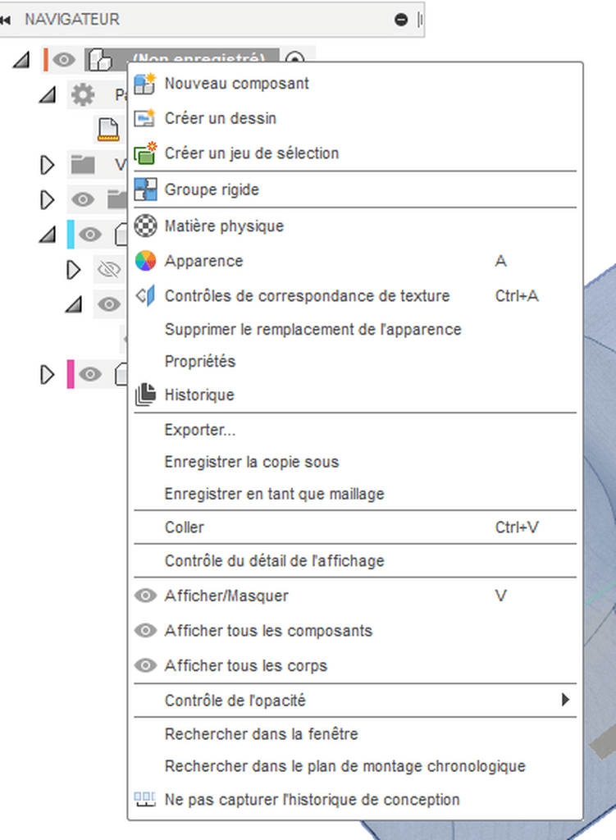Screen dimensions: 616x840
Task: Toggle visibility eye of the root document
Action: tap(64, 59)
